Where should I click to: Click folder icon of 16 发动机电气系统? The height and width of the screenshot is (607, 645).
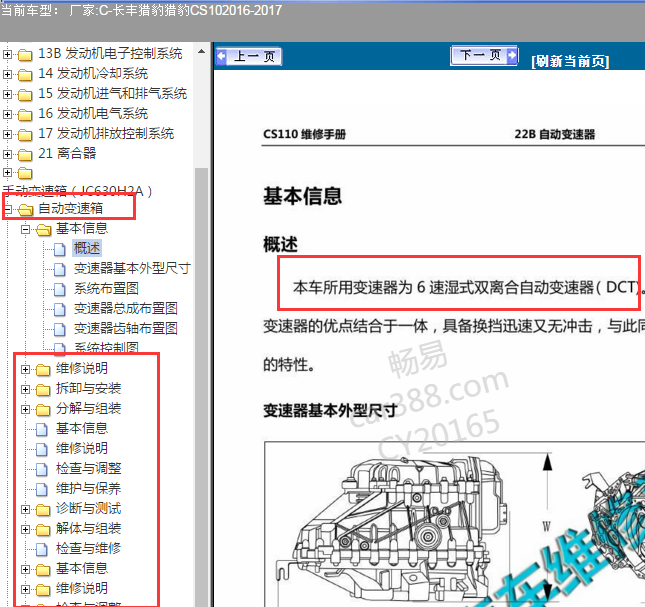25,115
